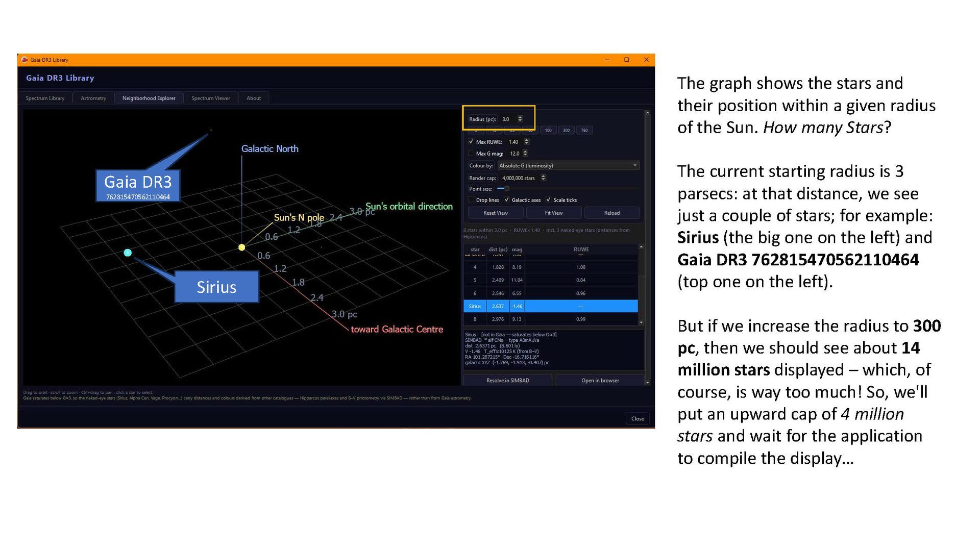Click the side panel scroll-up arrow
The width and height of the screenshot is (980, 551).
point(648,112)
